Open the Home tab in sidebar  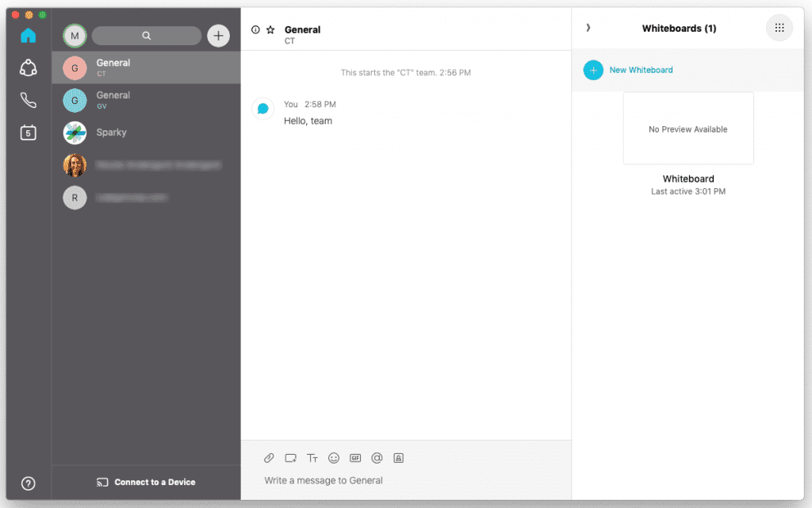pos(29,35)
